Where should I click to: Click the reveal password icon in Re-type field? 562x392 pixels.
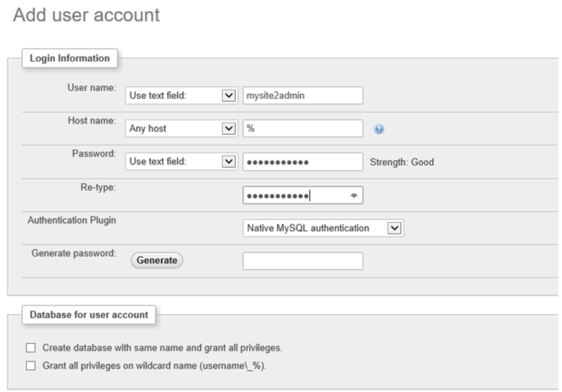pyautogui.click(x=352, y=196)
